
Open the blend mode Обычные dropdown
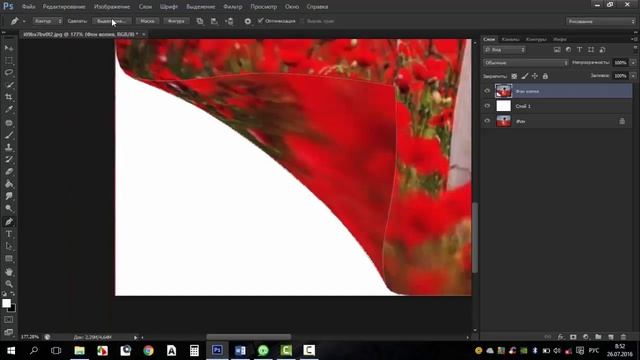[x=526, y=63]
